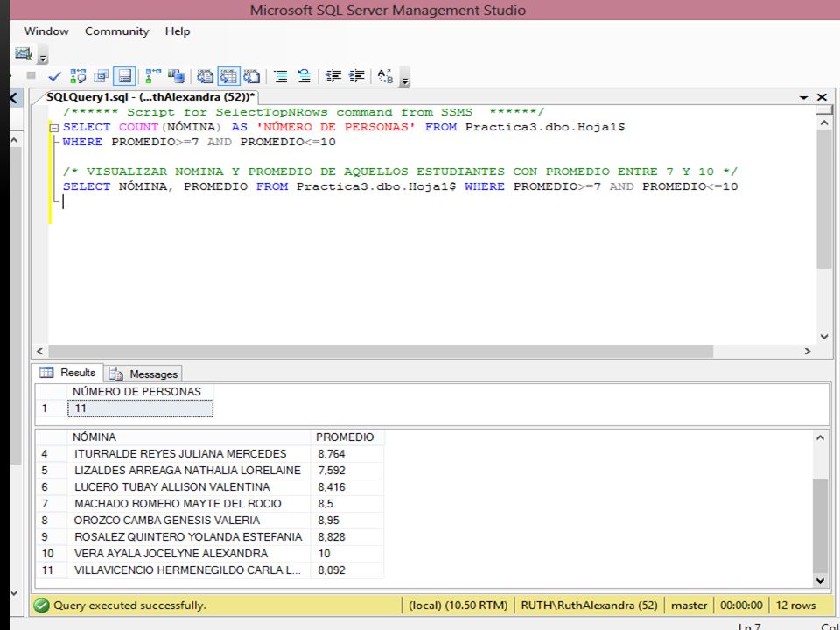Click the editor horizontal scrollbar thumb
The image size is (840, 630).
click(381, 351)
